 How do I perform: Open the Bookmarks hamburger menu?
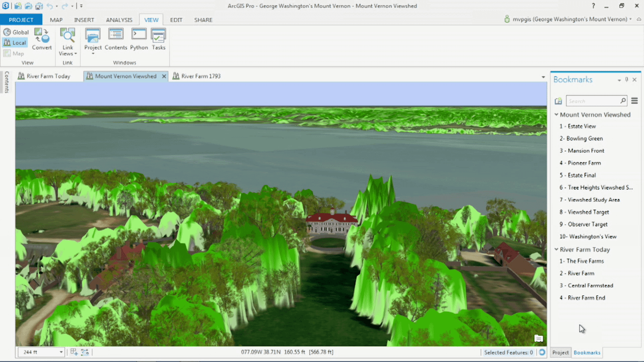[634, 101]
